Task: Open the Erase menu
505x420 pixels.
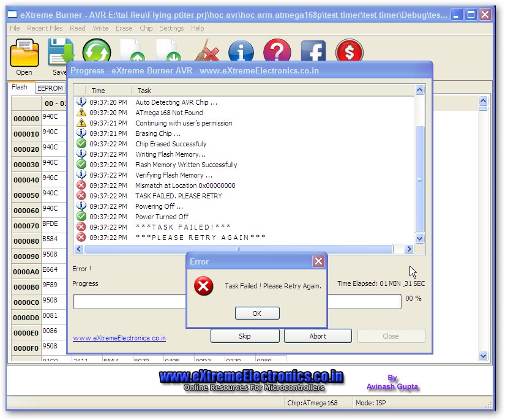Action: (x=124, y=28)
